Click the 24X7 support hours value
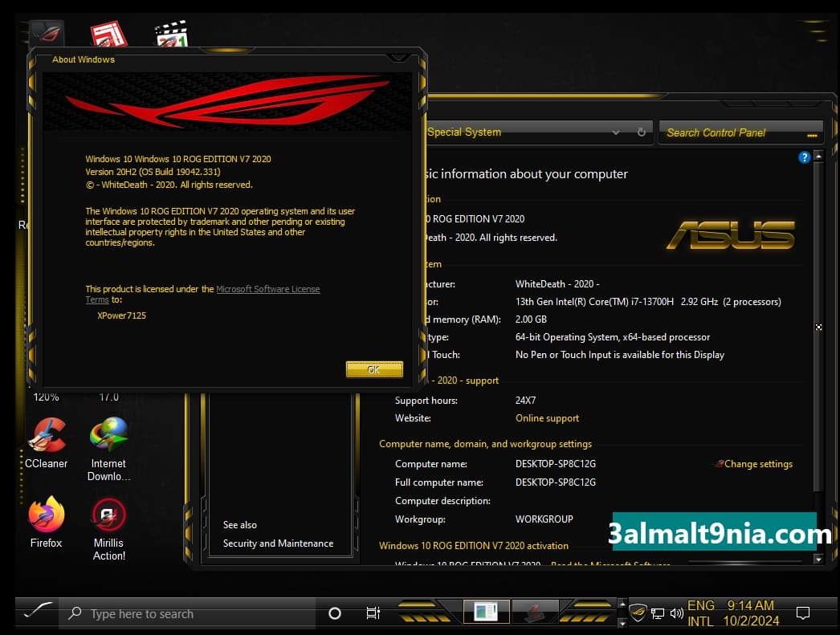840x635 pixels. click(x=525, y=401)
